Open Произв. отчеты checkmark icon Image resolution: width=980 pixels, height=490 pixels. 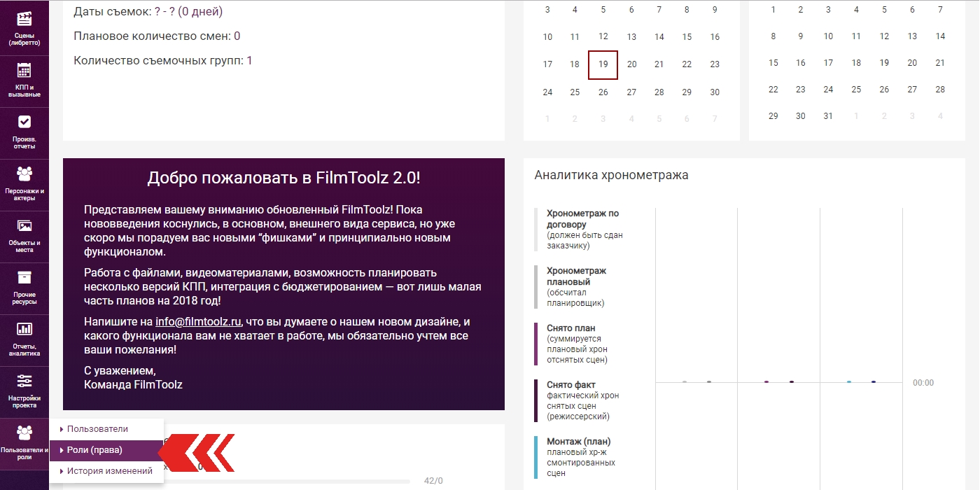pos(24,122)
